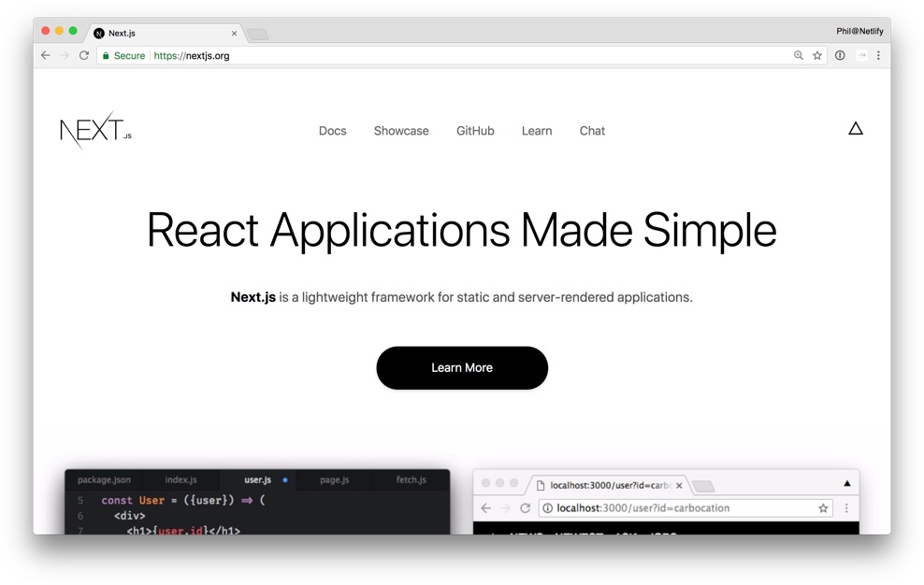Bookmark the page with the star icon
924x585 pixels.
[x=816, y=55]
